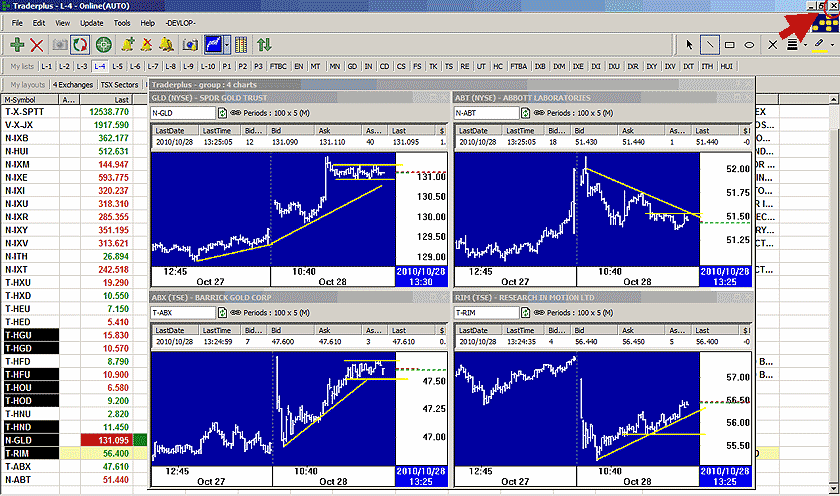Open the Update menu
Viewport: 840px width, 496px height.
point(92,23)
